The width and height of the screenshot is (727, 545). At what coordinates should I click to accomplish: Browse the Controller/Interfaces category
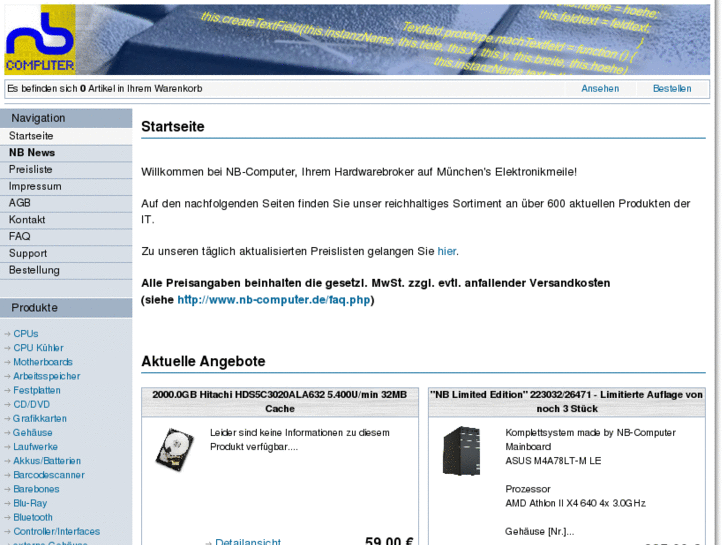click(x=57, y=532)
